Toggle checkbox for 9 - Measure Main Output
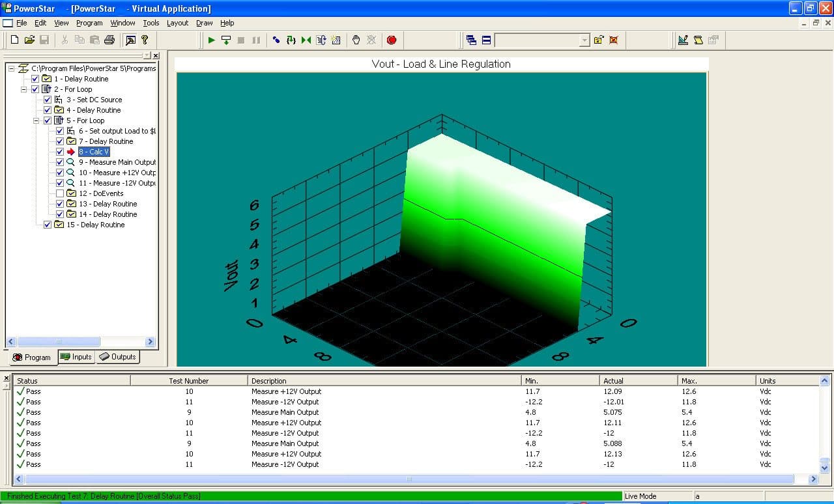The image size is (834, 504). point(60,162)
